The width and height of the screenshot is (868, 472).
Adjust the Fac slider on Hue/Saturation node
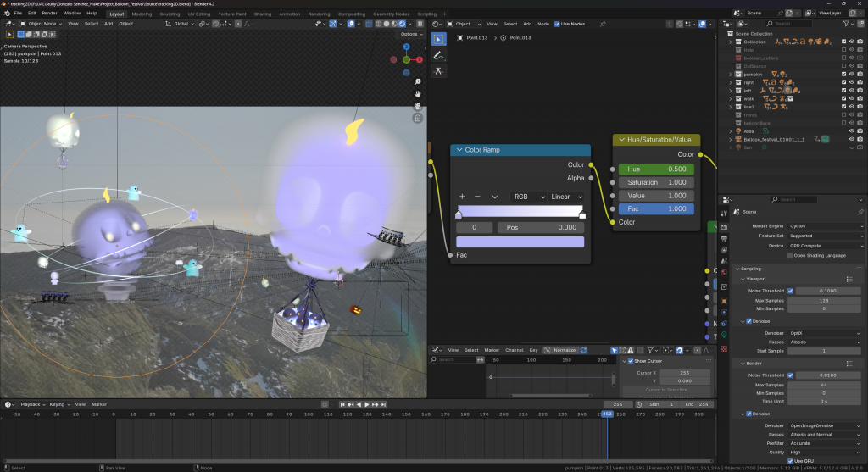point(656,209)
